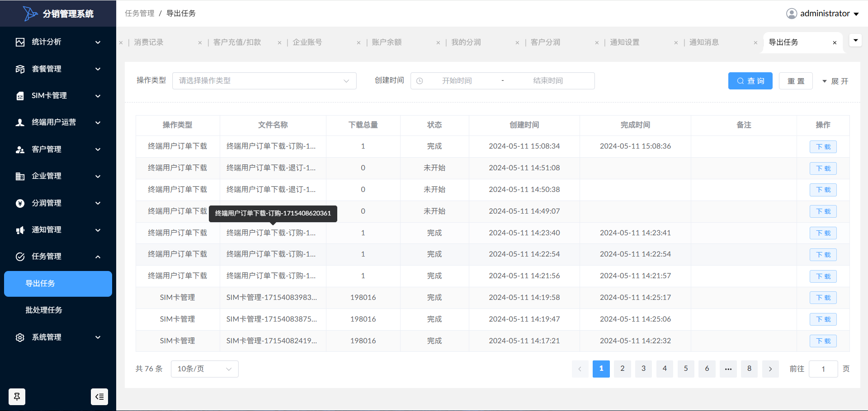Click the 重置 reset button
Screen dimensions: 868x411
796,81
